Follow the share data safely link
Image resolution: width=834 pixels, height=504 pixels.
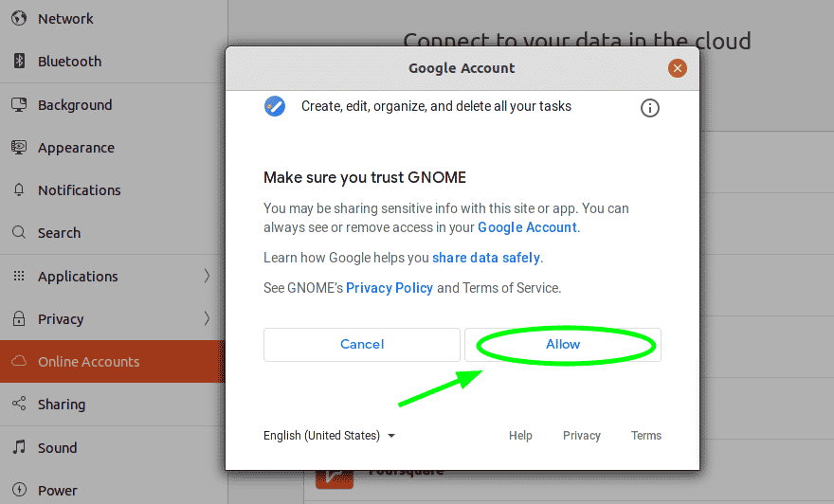(x=486, y=258)
